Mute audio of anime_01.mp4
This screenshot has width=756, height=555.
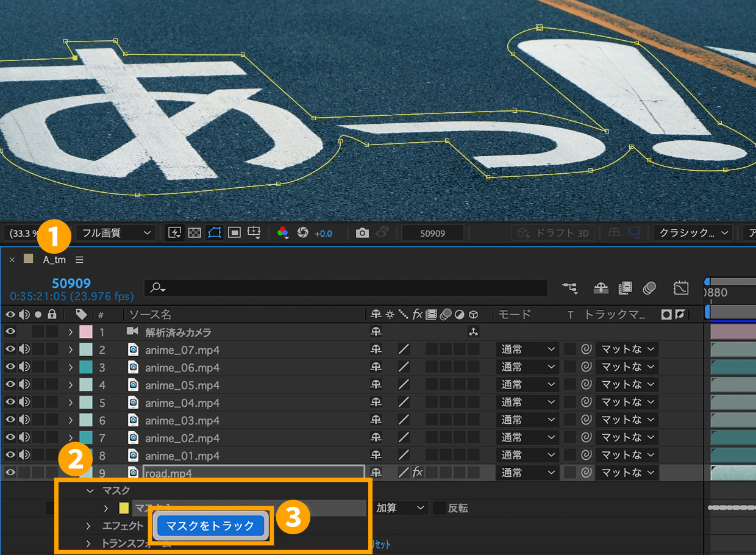[x=24, y=456]
